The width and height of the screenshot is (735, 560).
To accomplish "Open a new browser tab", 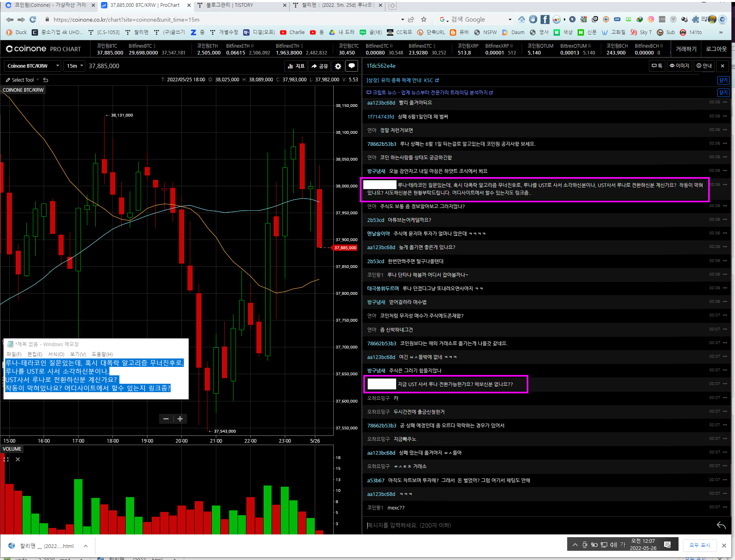I will pos(393,6).
